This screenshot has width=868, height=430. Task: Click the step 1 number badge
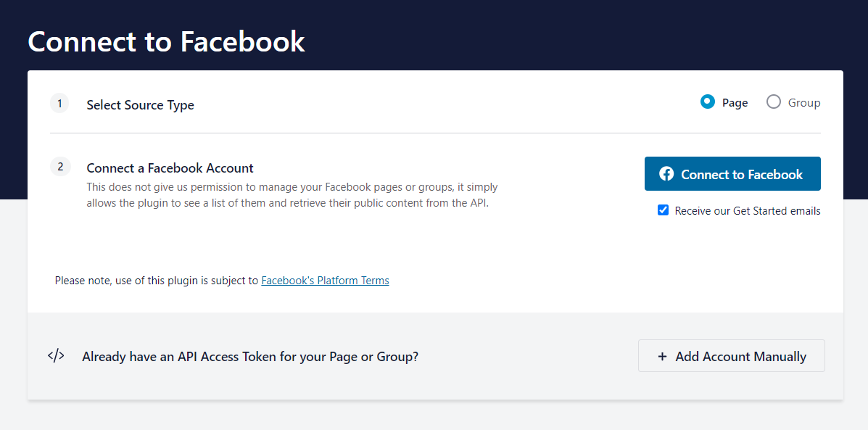tap(59, 104)
